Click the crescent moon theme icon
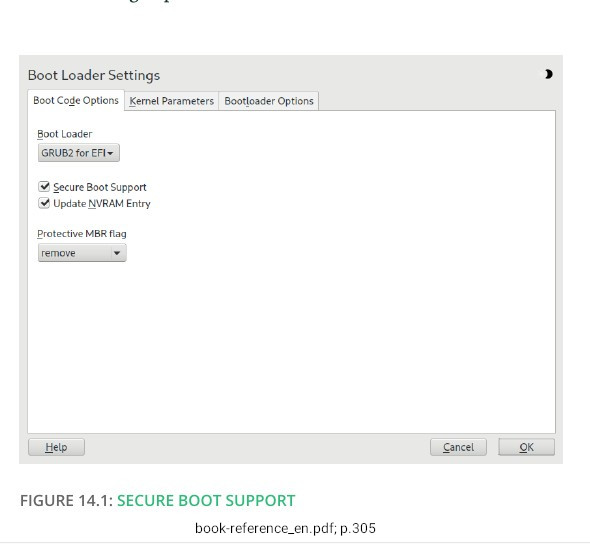The height and width of the screenshot is (544, 590). (548, 74)
